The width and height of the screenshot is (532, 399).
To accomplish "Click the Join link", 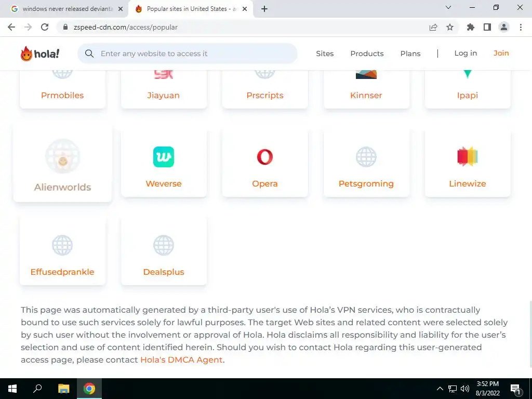I will (x=501, y=53).
